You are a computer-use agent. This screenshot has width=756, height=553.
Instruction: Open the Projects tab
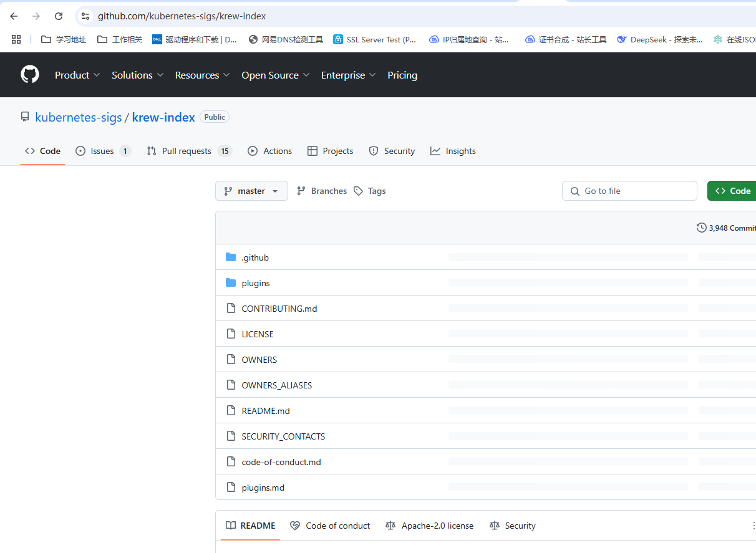coord(330,151)
